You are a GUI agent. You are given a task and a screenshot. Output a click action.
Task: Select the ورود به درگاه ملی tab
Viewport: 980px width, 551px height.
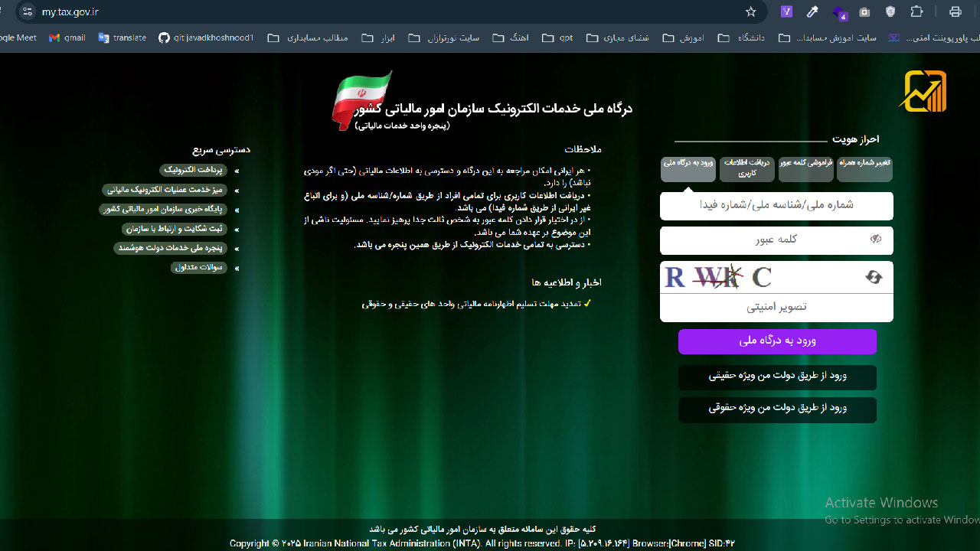688,169
